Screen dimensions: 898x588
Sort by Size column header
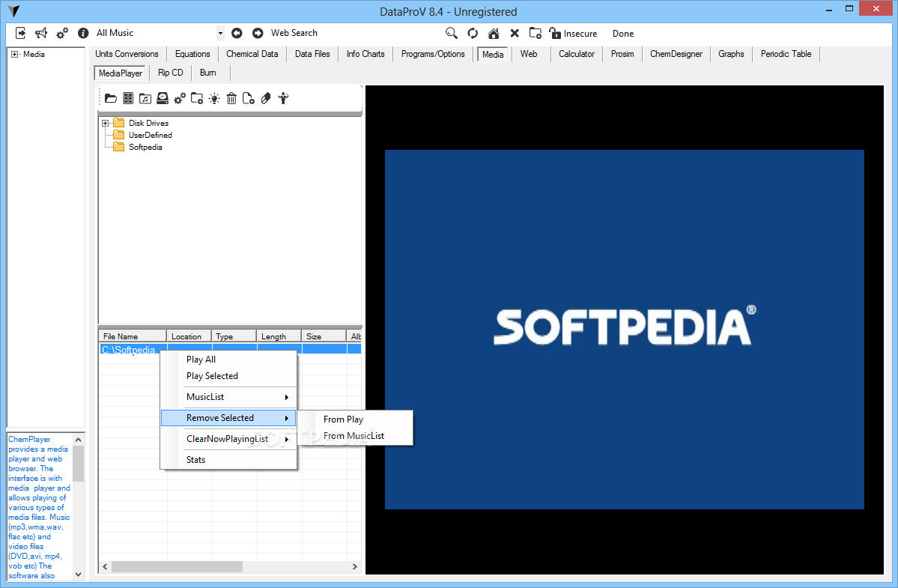(x=324, y=336)
